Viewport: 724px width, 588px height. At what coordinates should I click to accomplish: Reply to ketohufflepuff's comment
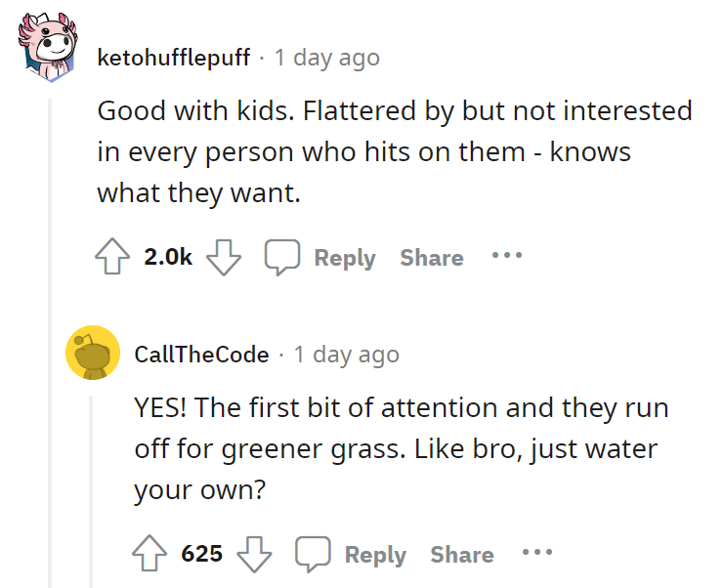click(x=345, y=258)
